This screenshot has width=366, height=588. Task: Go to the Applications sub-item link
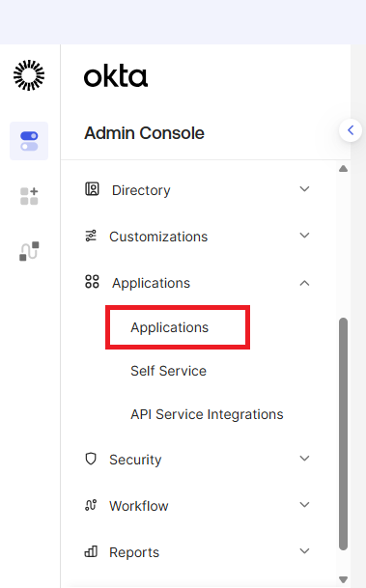[170, 327]
